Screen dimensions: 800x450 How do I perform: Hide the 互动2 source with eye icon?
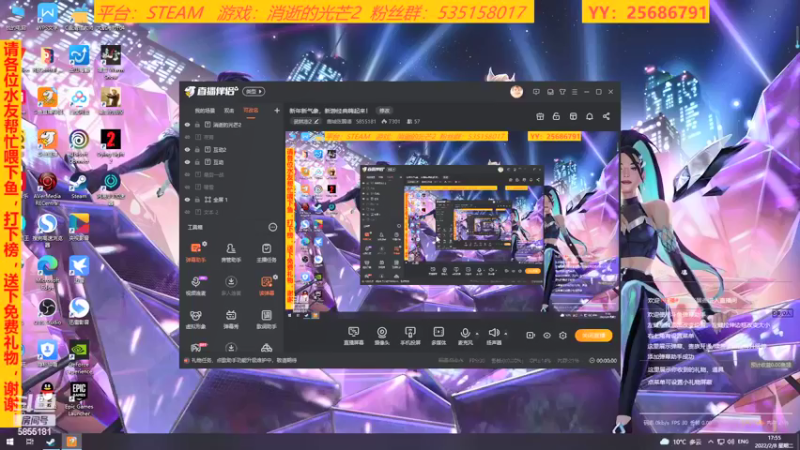[x=187, y=149]
